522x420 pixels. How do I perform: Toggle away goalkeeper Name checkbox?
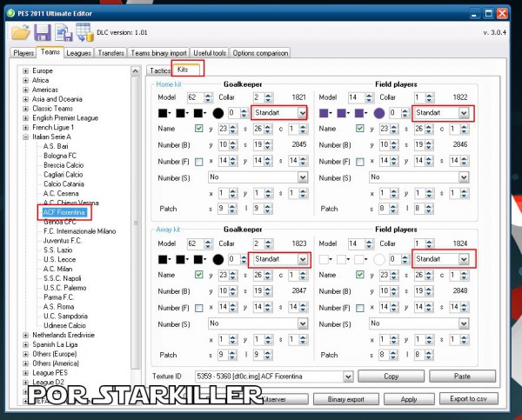coord(198,275)
